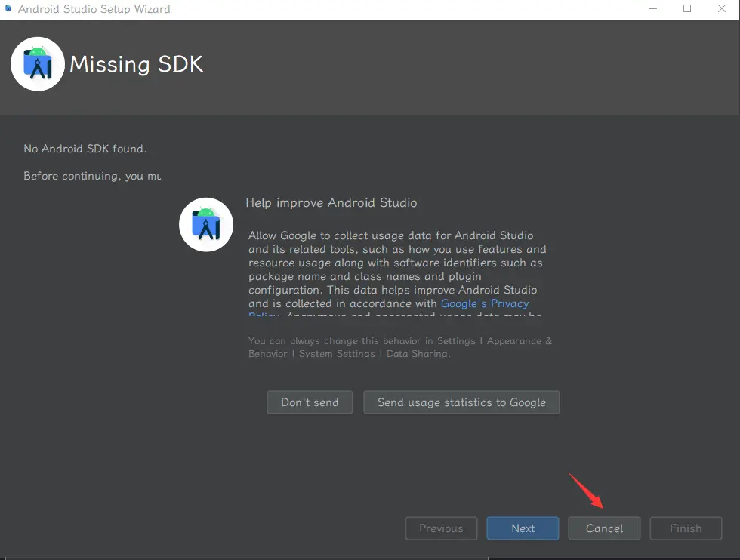Click the Help improve Android Studio title
740x560 pixels.
[331, 203]
